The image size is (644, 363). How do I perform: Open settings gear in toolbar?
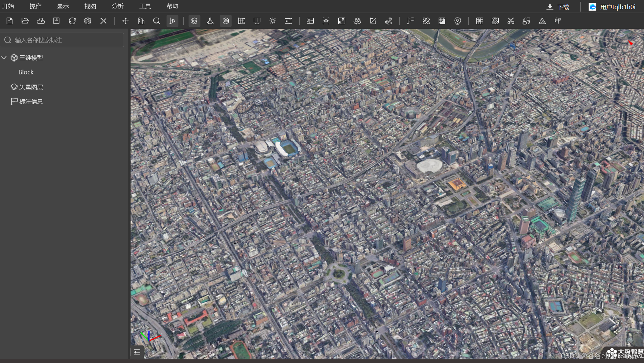(88, 21)
